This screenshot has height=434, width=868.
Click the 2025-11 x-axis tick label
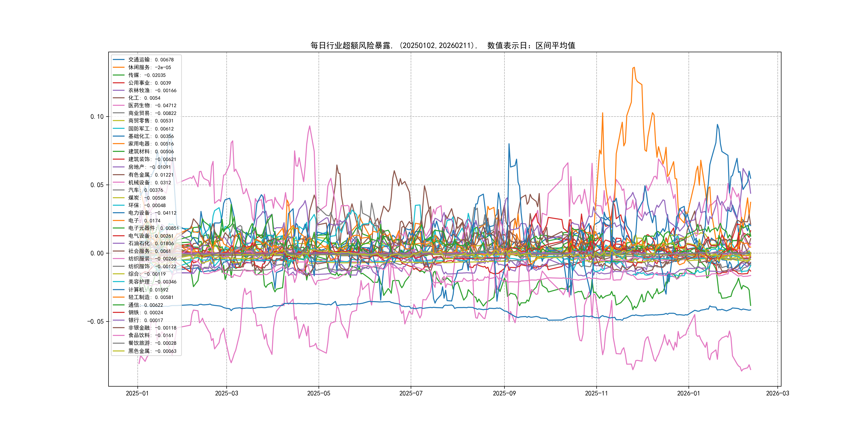596,394
